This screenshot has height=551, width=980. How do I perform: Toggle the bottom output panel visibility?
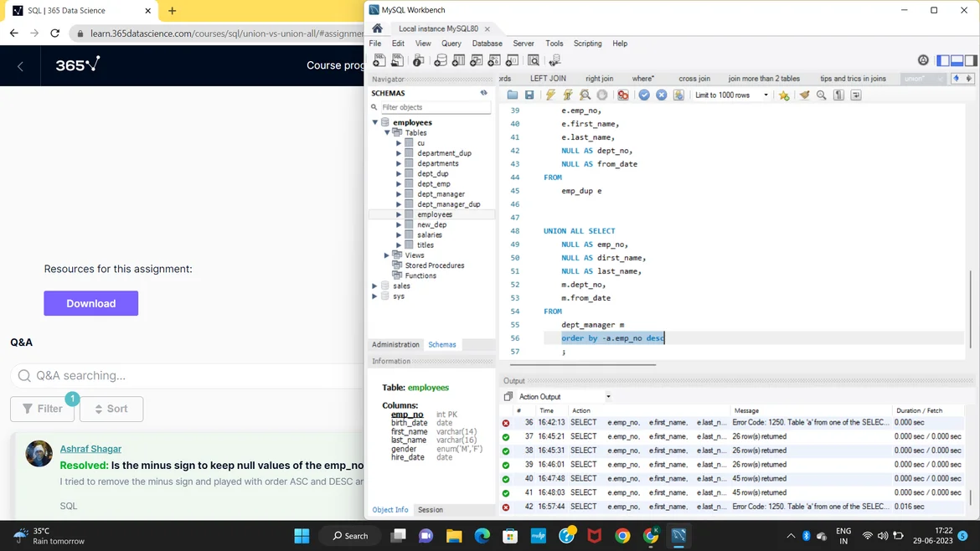957,60
